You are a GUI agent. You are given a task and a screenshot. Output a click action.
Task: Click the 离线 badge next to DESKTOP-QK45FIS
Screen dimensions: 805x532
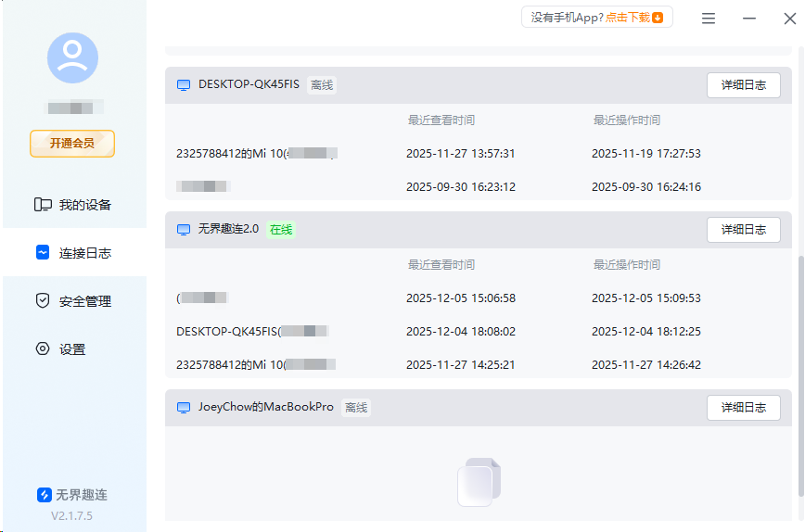point(322,85)
